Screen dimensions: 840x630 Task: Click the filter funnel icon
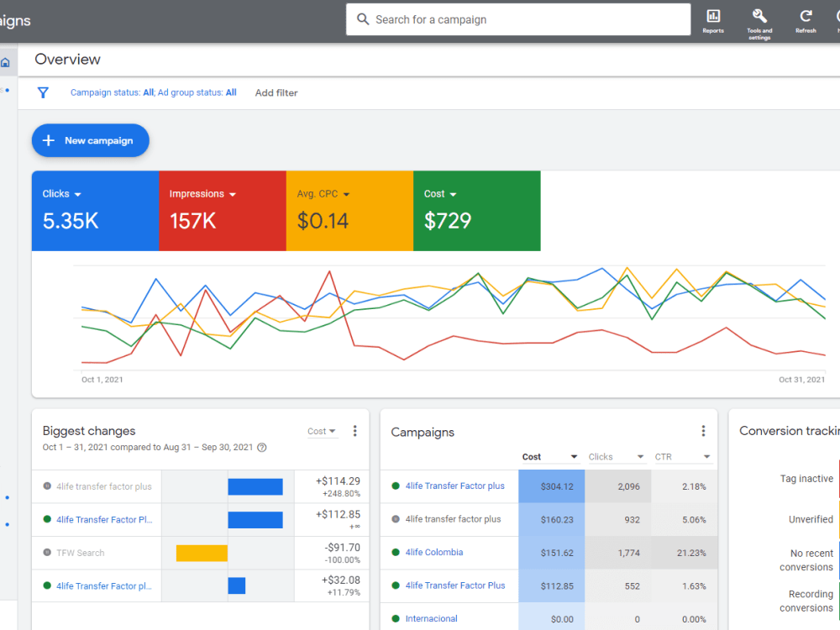(x=43, y=92)
